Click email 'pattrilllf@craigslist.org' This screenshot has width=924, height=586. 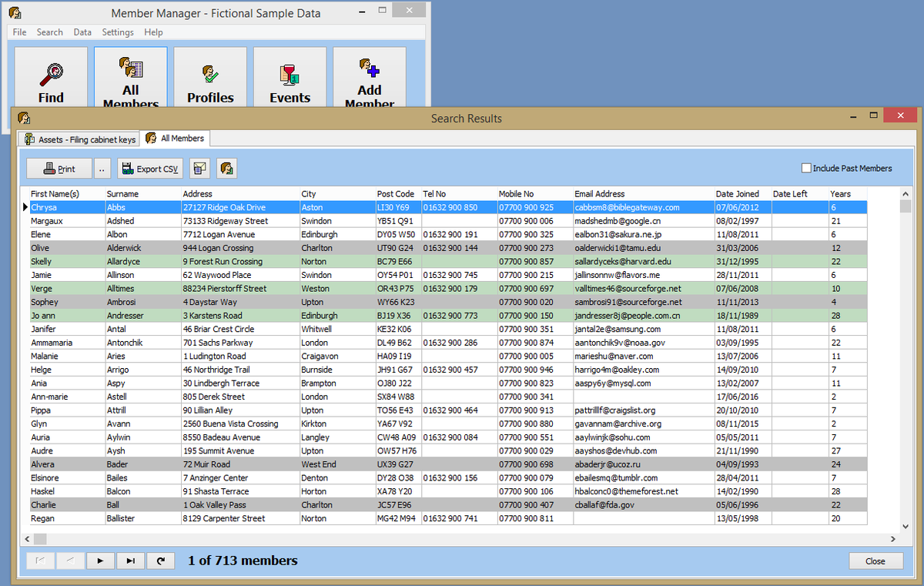pyautogui.click(x=614, y=410)
